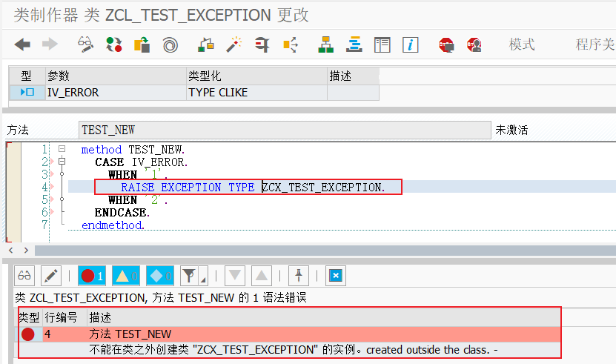Click the endmethod. code line
Viewport: 616px width, 364px height.
[113, 225]
